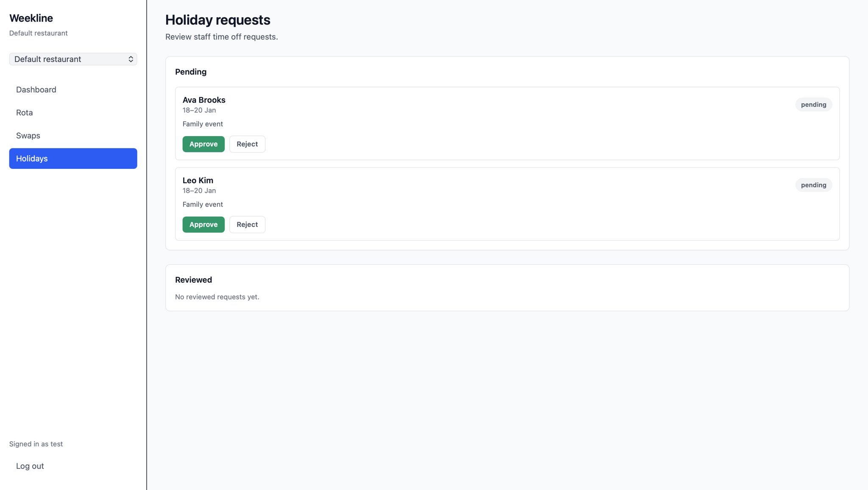Click the pending badge for Leo Kim
868x490 pixels.
click(x=813, y=185)
